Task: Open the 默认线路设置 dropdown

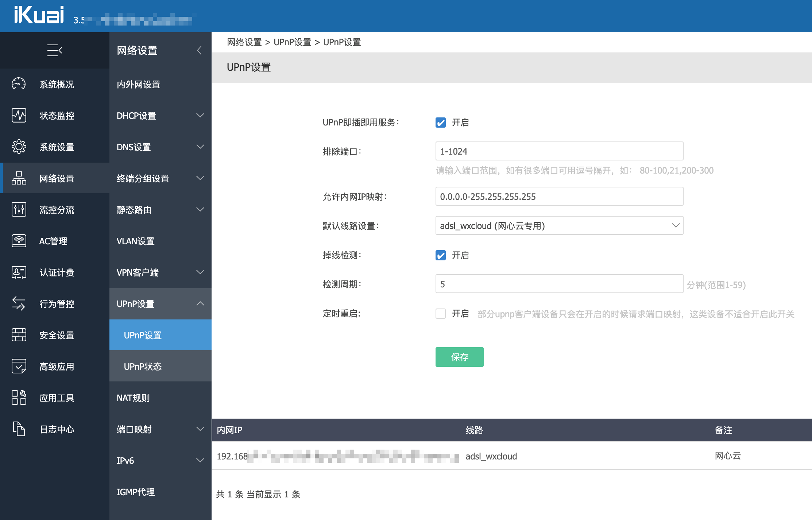Action: coord(559,226)
